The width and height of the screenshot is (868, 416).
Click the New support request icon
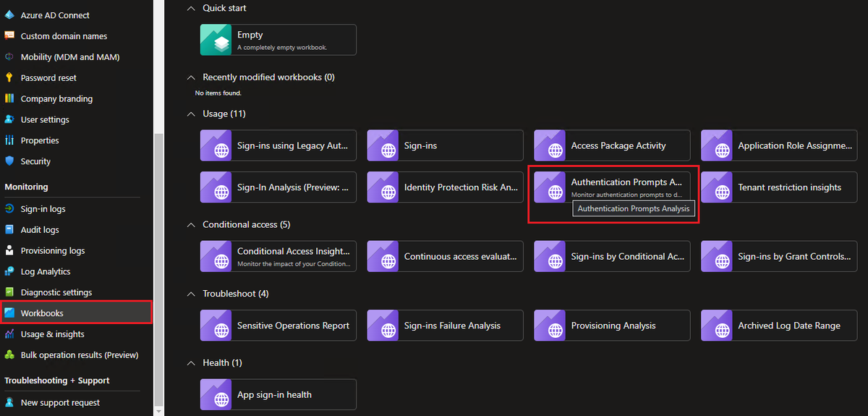9,402
